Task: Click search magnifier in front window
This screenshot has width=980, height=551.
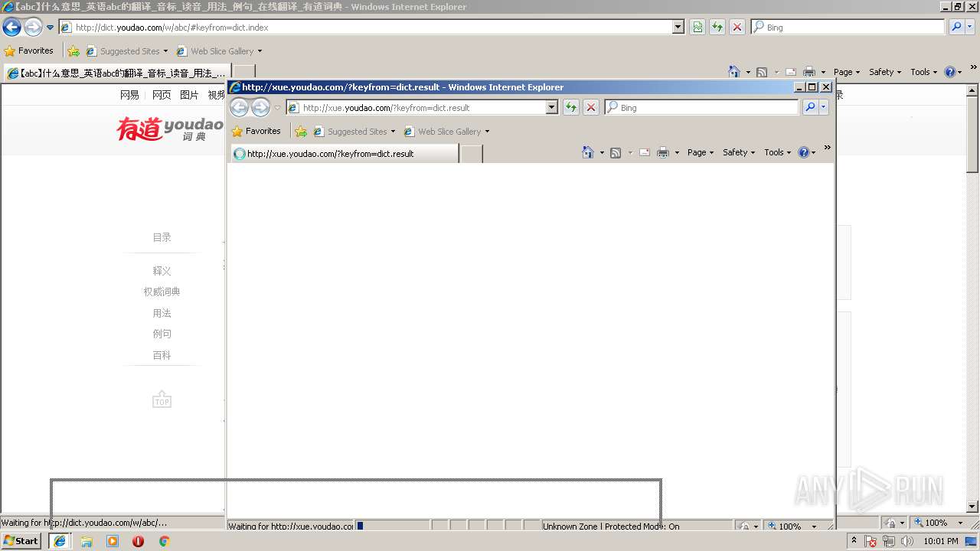Action: point(810,108)
